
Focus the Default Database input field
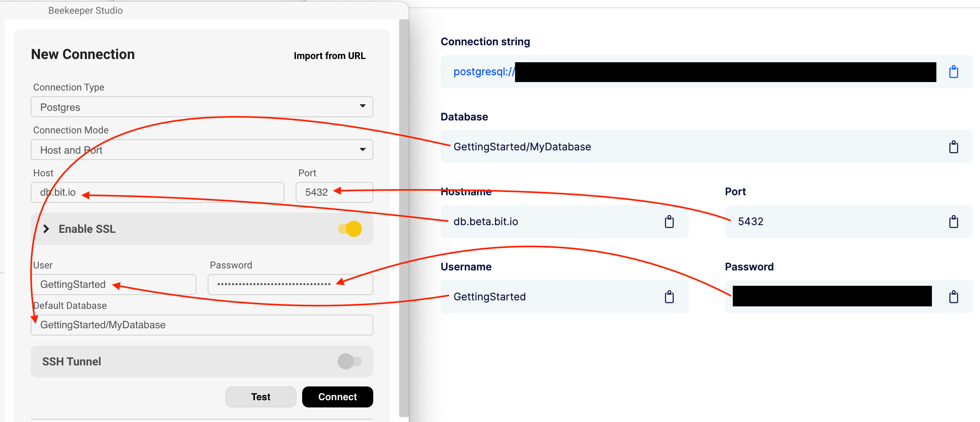(202, 325)
